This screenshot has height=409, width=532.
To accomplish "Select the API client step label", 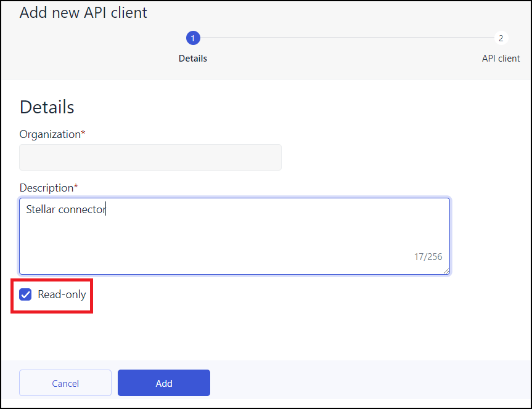I will click(501, 59).
